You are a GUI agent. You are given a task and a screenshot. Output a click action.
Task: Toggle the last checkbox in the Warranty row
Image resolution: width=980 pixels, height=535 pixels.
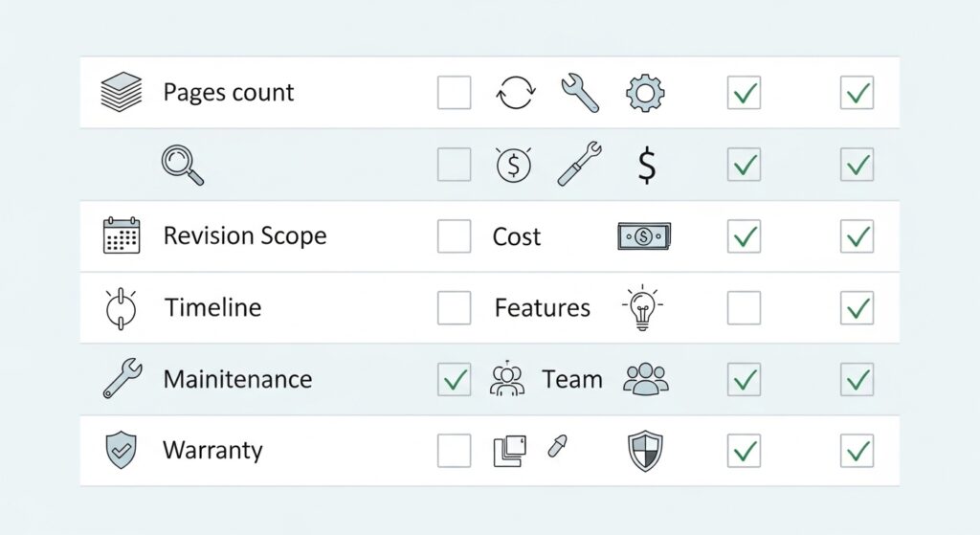[x=857, y=451]
